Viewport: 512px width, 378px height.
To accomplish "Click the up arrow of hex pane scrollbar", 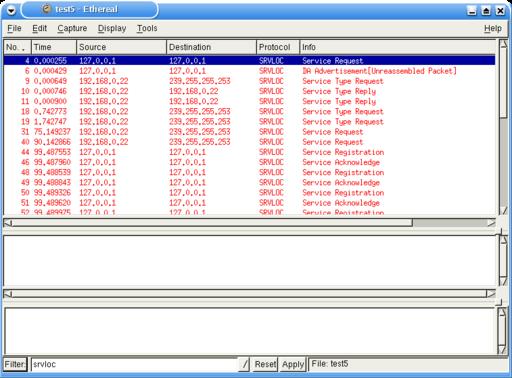I will pyautogui.click(x=502, y=312).
